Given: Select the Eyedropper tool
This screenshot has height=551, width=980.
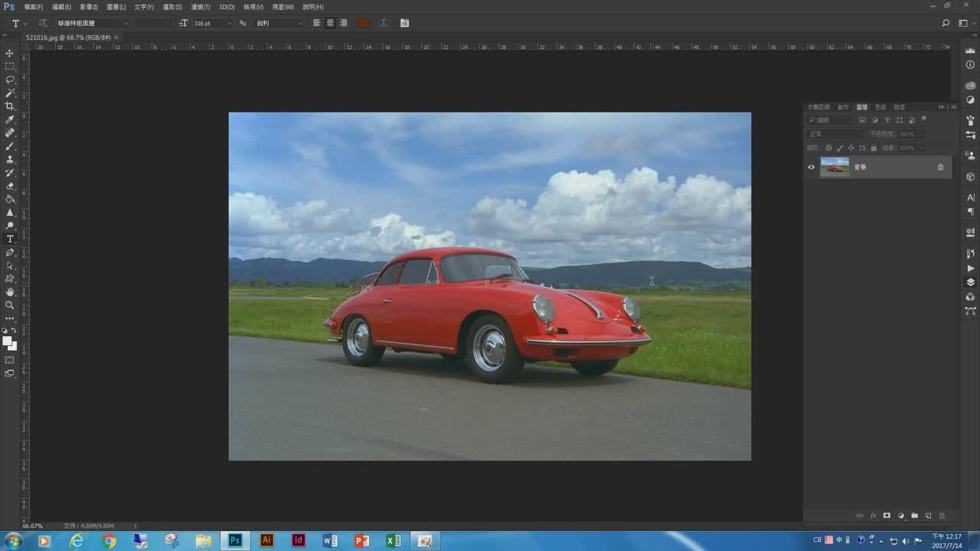Looking at the screenshot, I should pyautogui.click(x=10, y=119).
